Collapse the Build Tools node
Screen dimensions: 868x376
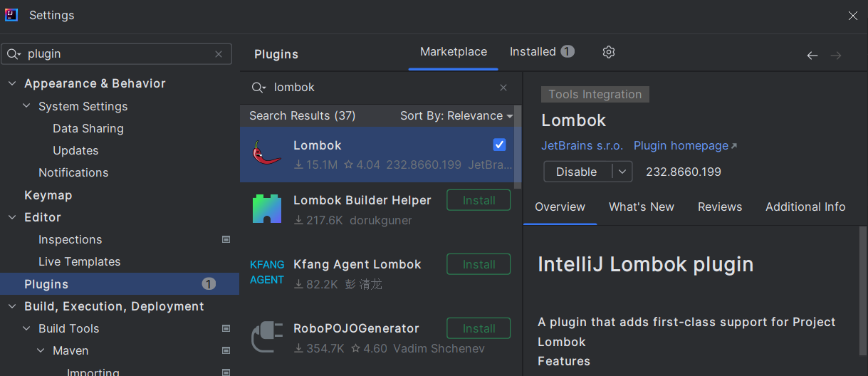[x=26, y=328]
